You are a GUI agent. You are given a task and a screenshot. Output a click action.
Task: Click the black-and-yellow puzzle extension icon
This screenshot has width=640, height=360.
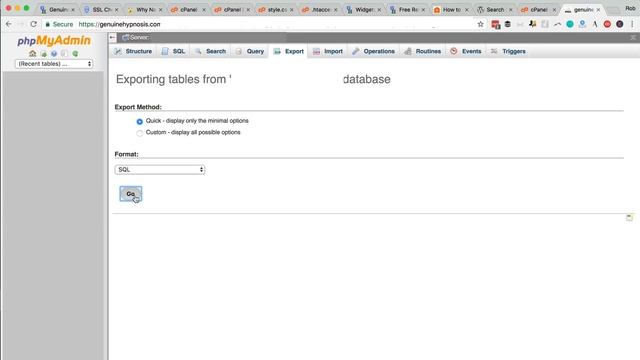pyautogui.click(x=532, y=24)
